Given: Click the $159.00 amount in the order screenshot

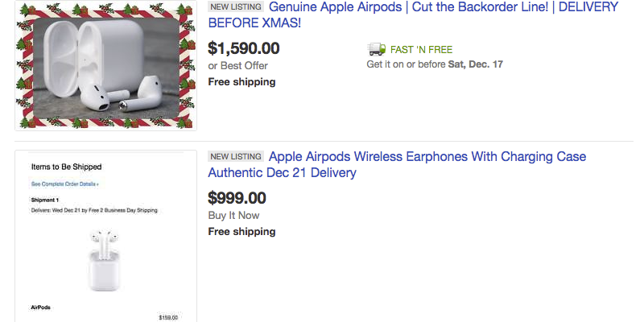Looking at the screenshot, I should pyautogui.click(x=169, y=317).
